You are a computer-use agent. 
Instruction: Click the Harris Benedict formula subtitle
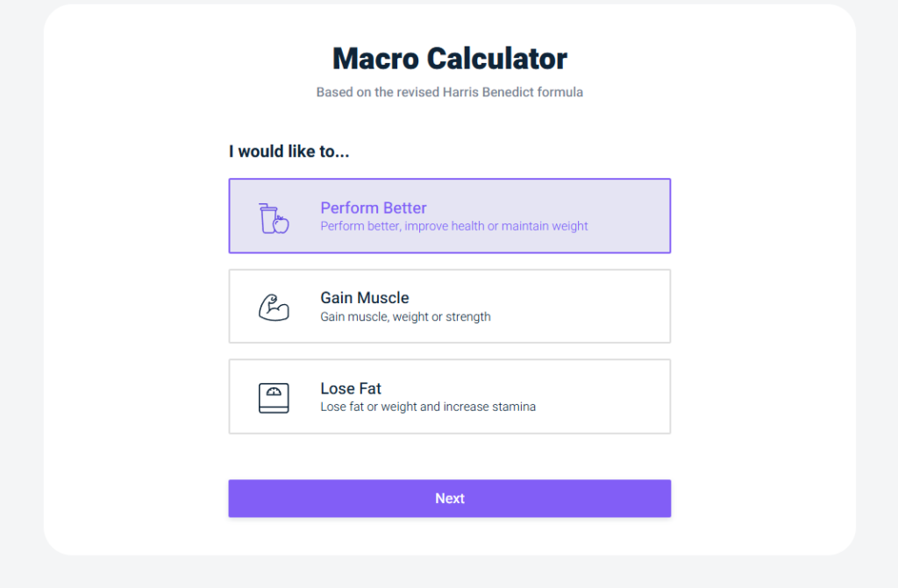[x=449, y=92]
